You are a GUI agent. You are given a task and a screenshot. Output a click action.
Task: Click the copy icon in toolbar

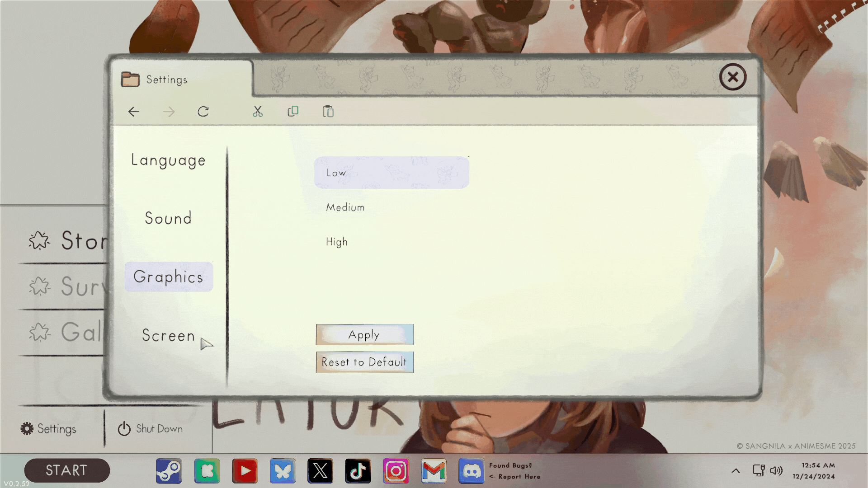pyautogui.click(x=293, y=111)
